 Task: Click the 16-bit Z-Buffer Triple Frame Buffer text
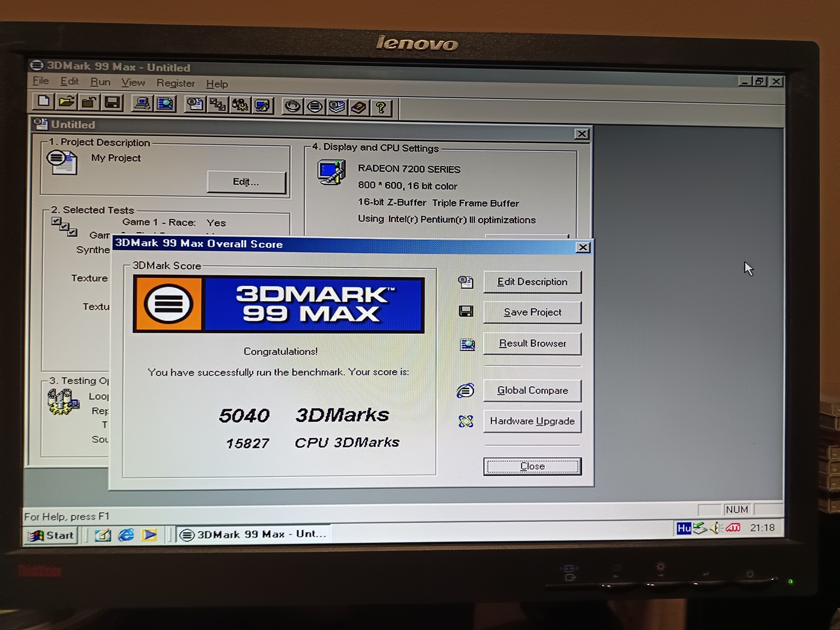(x=438, y=202)
